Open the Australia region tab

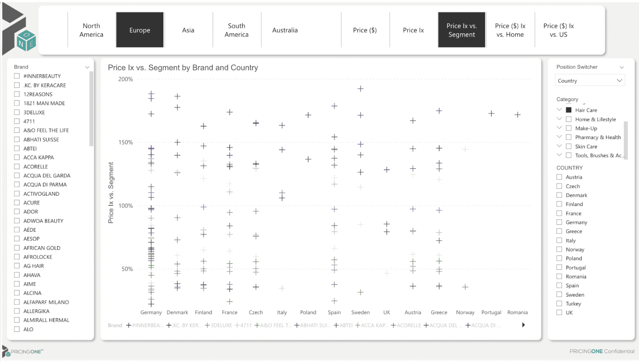pyautogui.click(x=285, y=30)
